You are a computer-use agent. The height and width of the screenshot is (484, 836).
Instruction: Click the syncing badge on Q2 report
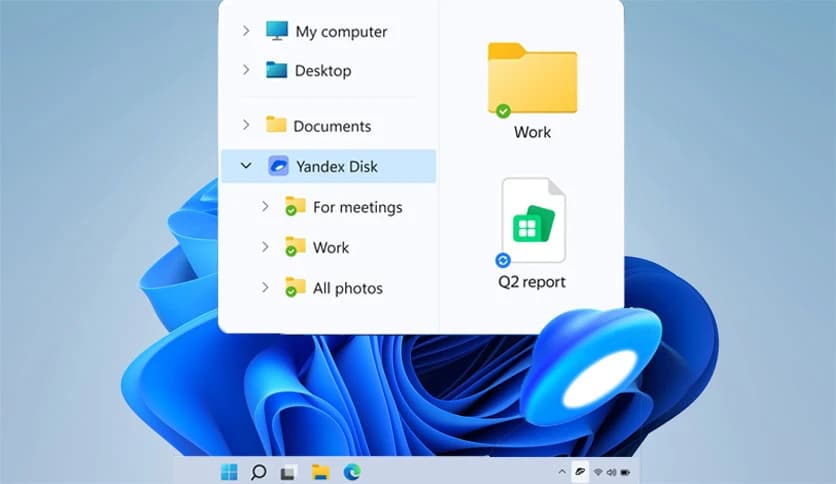tap(503, 260)
